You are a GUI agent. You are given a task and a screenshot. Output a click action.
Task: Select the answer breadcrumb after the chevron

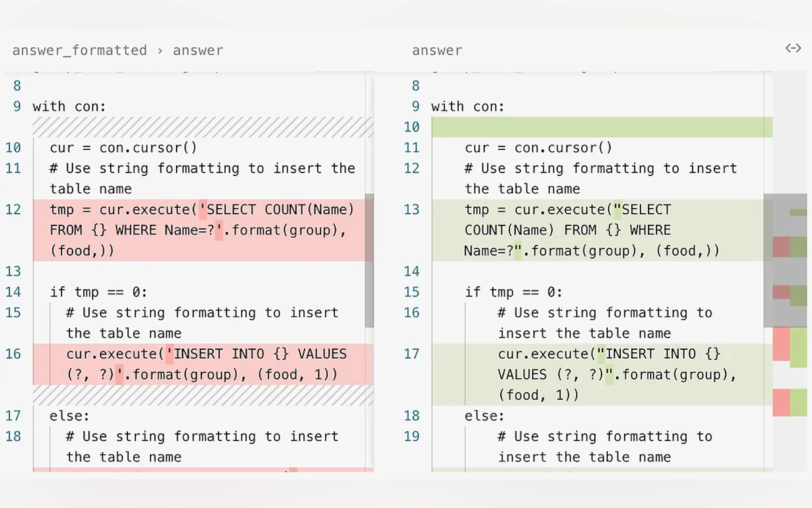click(x=198, y=51)
